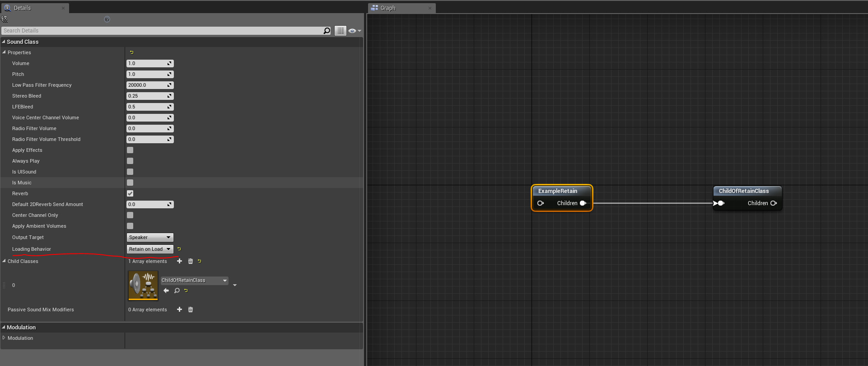The height and width of the screenshot is (366, 868).
Task: Delete all Passive Sound Mix Modifiers elements
Action: tap(191, 310)
